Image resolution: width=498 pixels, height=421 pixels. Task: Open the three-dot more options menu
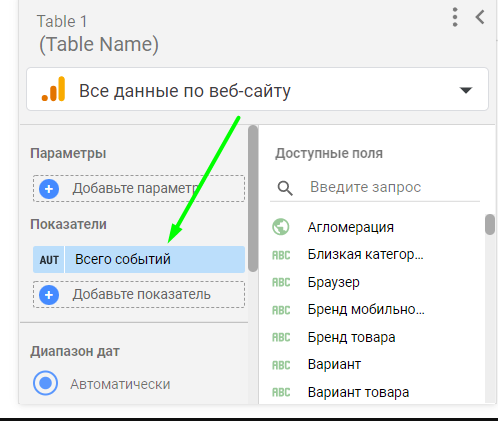[455, 17]
